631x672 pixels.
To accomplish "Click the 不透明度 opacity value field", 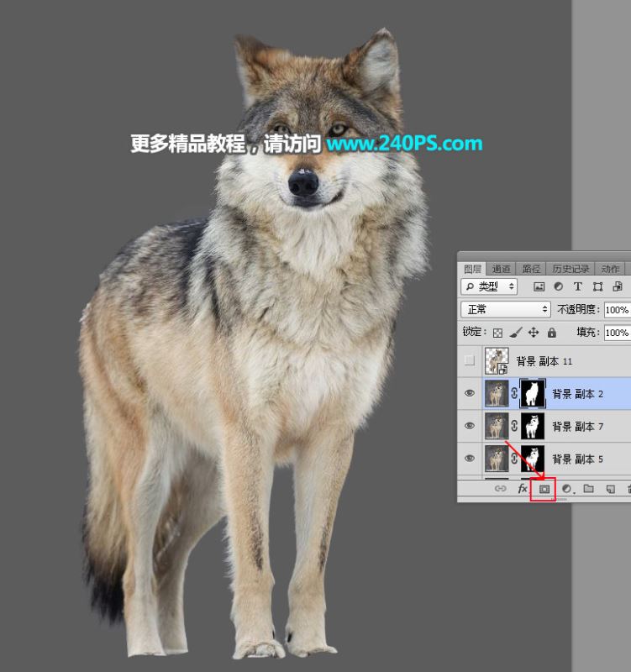I will tap(618, 310).
